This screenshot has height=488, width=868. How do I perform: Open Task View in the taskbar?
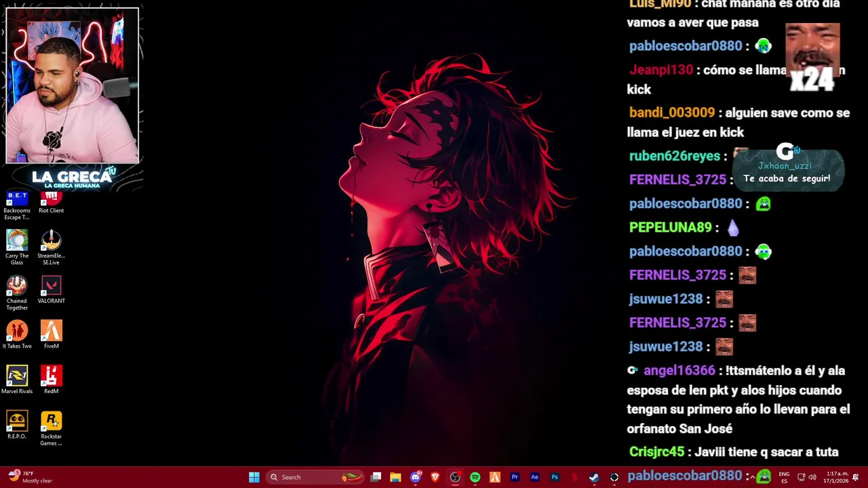[x=376, y=477]
